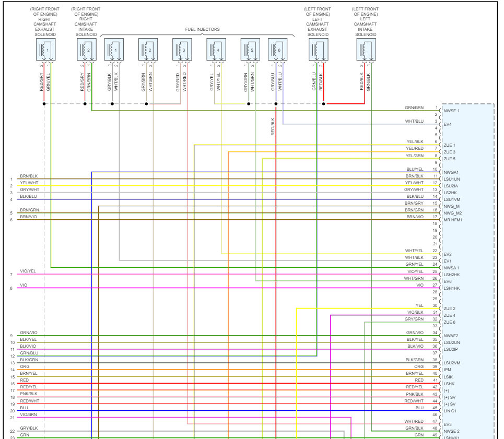
Task: Select the LSU2VM terminal label
Action: point(452,363)
